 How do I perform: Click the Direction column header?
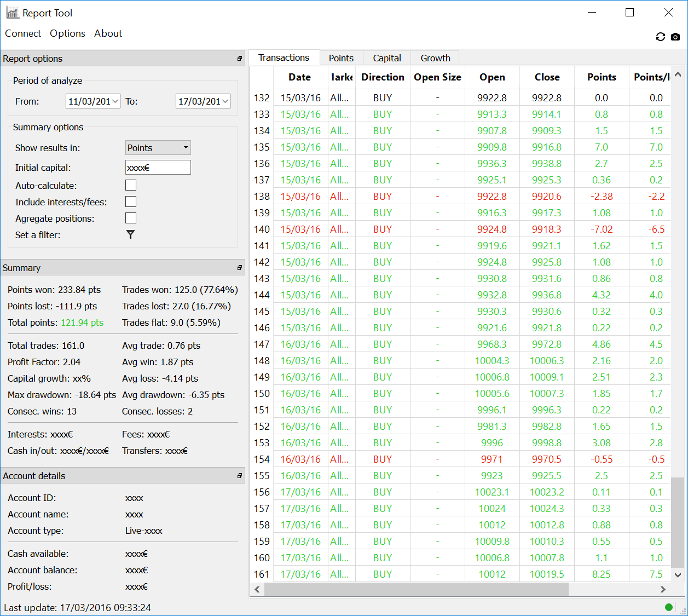point(383,77)
